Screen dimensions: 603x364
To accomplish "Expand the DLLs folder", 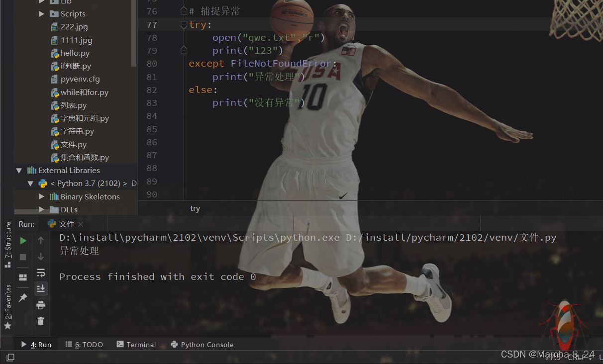I will (42, 210).
